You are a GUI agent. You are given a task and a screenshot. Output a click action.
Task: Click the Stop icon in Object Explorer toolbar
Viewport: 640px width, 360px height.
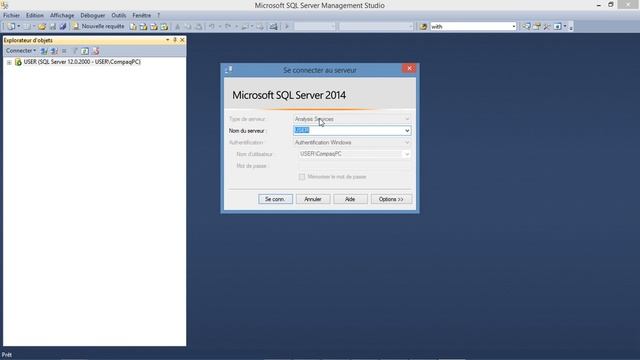[x=64, y=51]
